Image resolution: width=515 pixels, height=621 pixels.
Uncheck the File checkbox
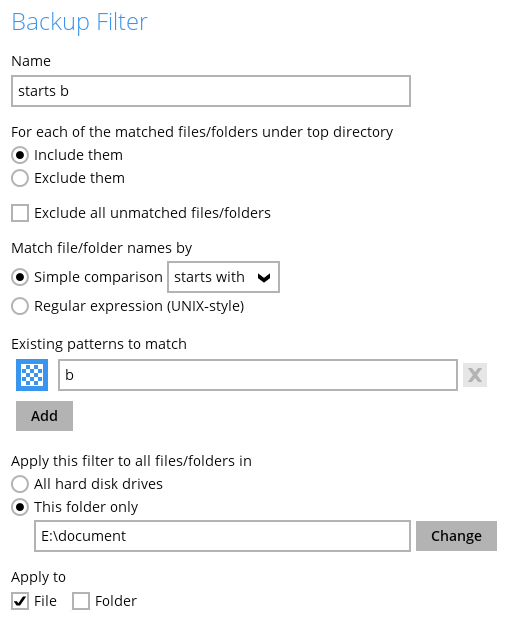click(x=20, y=601)
